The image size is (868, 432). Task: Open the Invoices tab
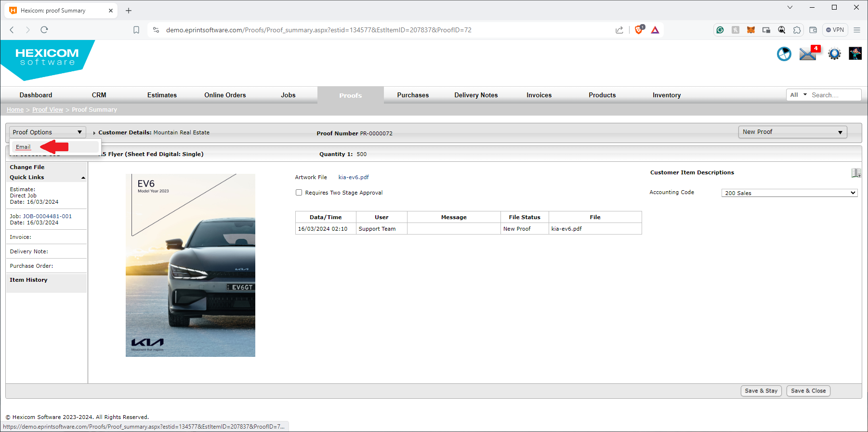pyautogui.click(x=539, y=95)
